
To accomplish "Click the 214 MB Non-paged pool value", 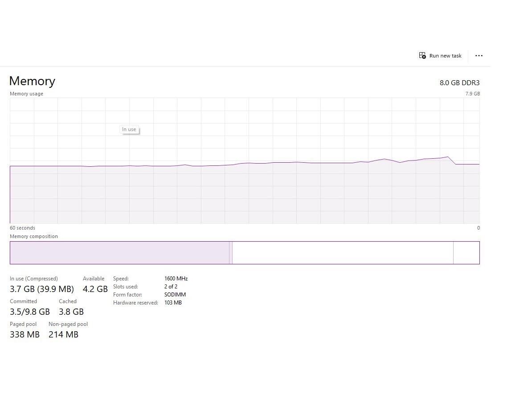I will point(63,334).
